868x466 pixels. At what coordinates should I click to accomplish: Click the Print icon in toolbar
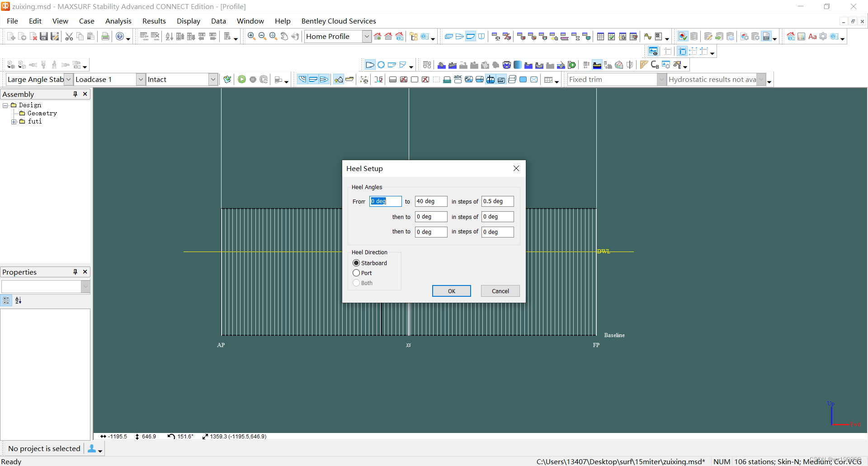[x=105, y=37]
